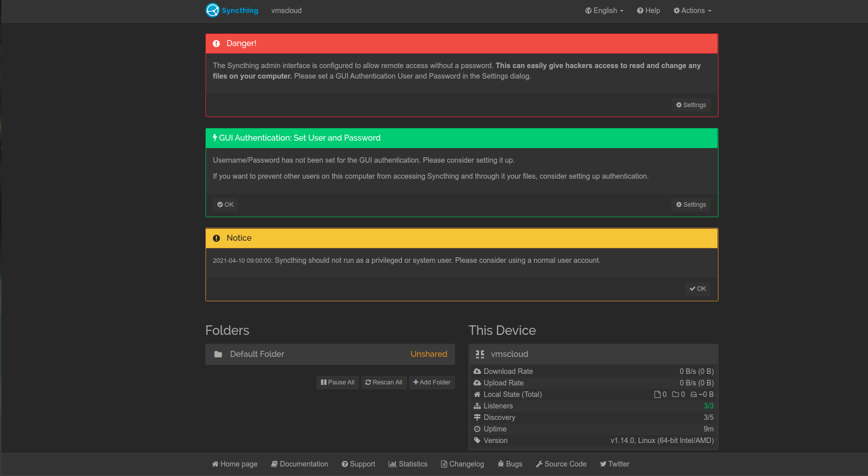Viewport: 868px width, 476px height.
Task: Click the Uptime clock icon
Action: tap(477, 429)
